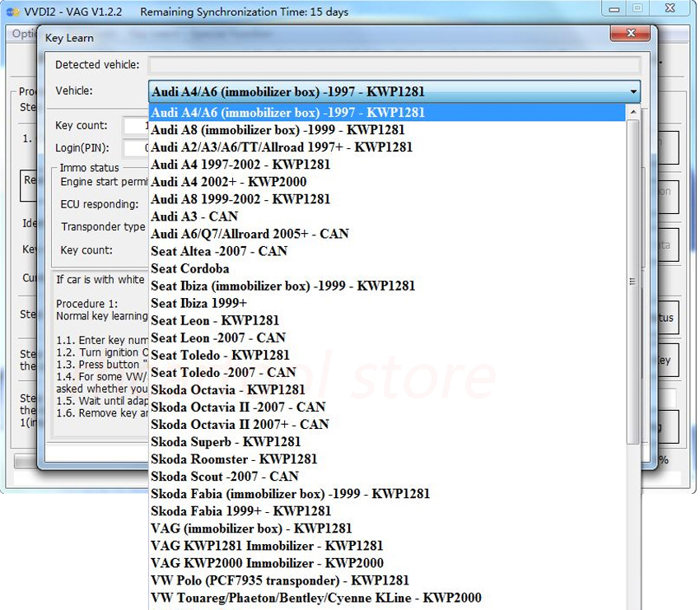The image size is (700, 610).
Task: Pick Seat Leon - KWP1281
Action: click(387, 320)
